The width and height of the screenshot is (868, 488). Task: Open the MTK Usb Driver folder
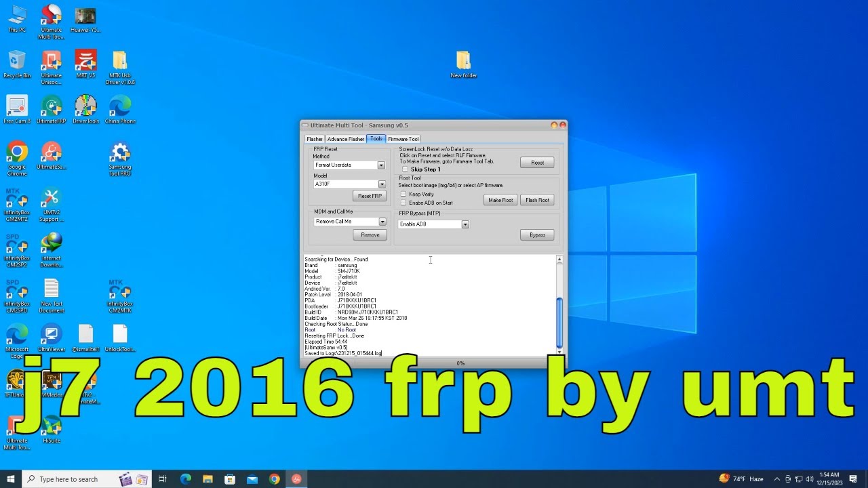pyautogui.click(x=119, y=62)
